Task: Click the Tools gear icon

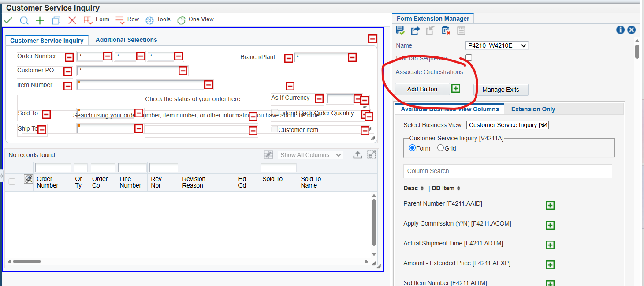Action: tap(150, 20)
